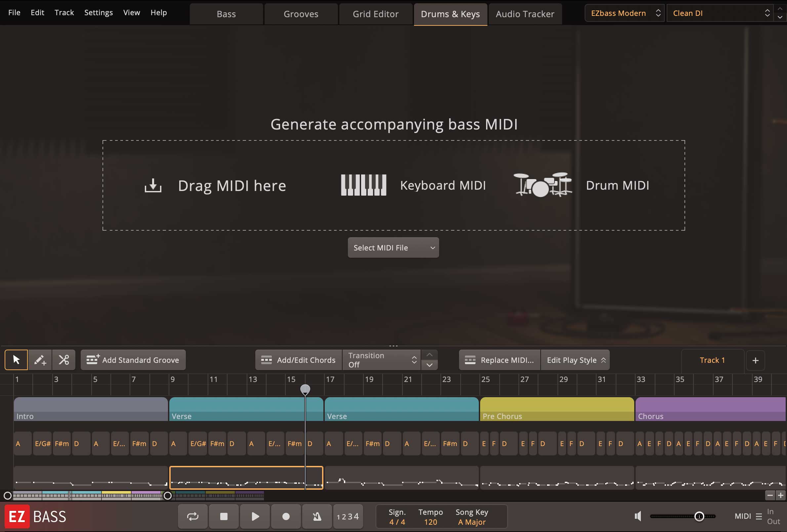Expand the Edit Play Style panel
This screenshot has height=532, width=787.
[x=575, y=360]
